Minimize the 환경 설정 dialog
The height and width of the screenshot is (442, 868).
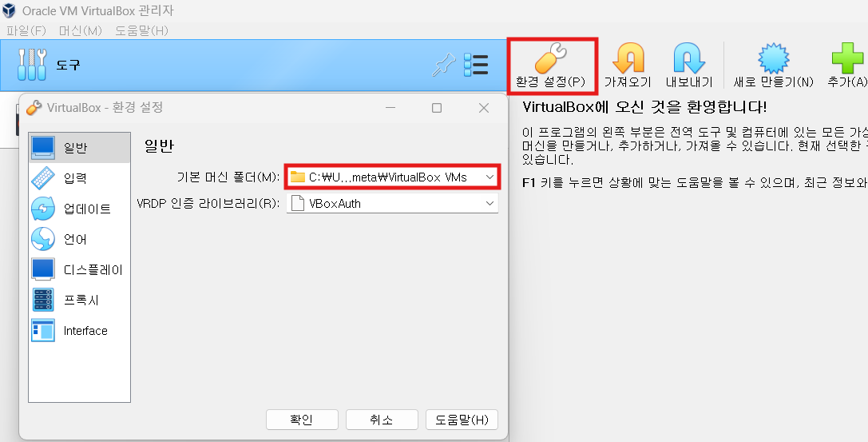coord(390,108)
